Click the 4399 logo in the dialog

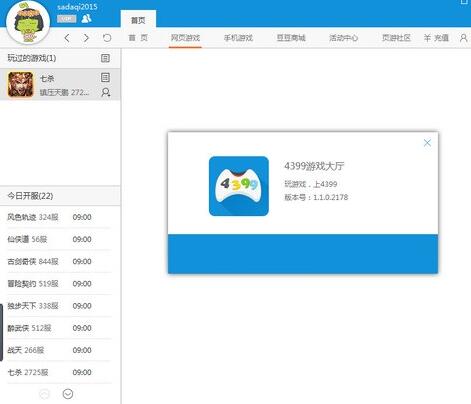coord(239,186)
